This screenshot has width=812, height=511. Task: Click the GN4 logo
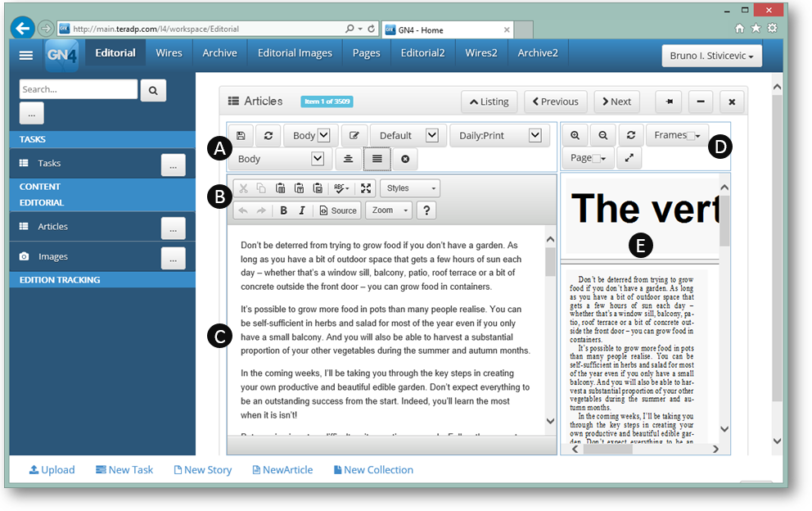point(62,54)
